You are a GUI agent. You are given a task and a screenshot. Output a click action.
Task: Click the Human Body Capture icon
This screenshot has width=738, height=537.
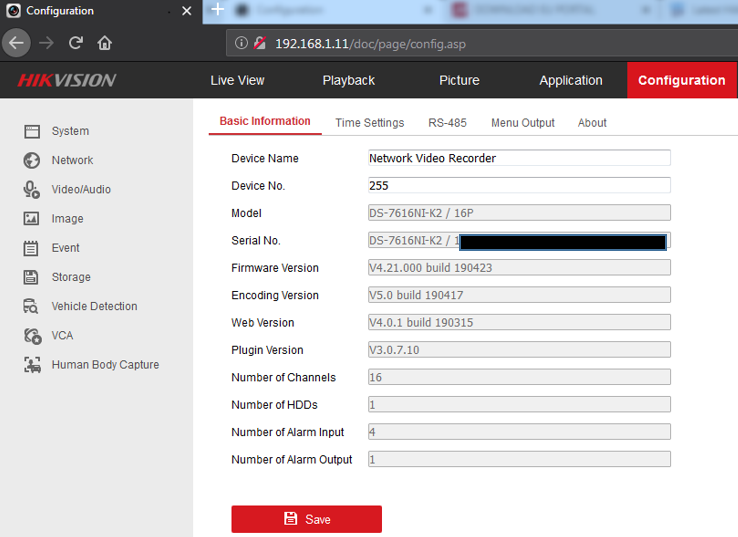click(32, 365)
